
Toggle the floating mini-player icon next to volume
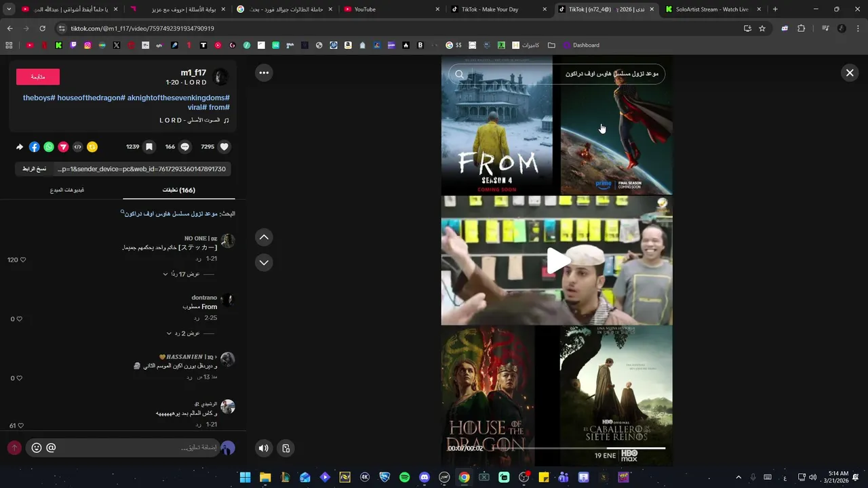pyautogui.click(x=286, y=448)
